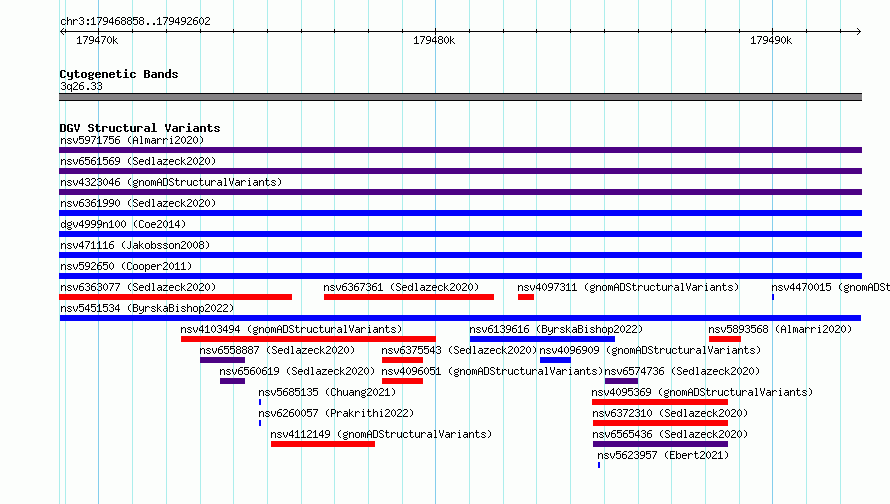This screenshot has width=890, height=504.
Task: Open nsv5893568 (Almarri2020) label
Action: (780, 329)
